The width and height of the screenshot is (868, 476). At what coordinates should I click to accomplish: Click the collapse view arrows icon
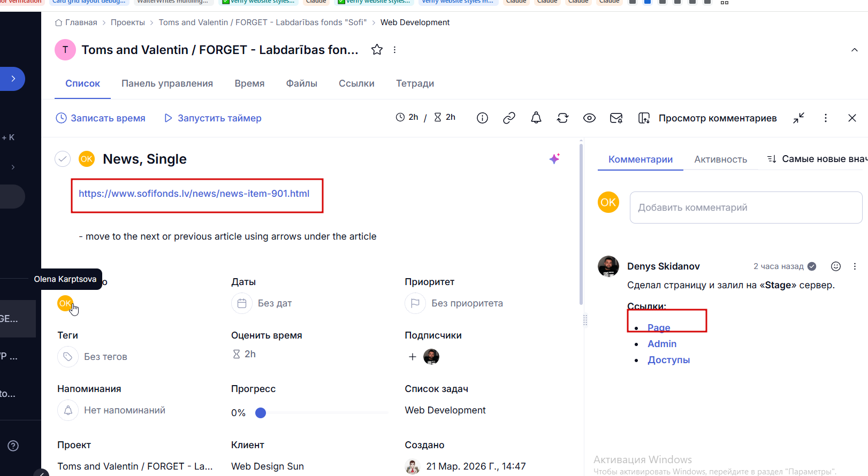tap(798, 118)
